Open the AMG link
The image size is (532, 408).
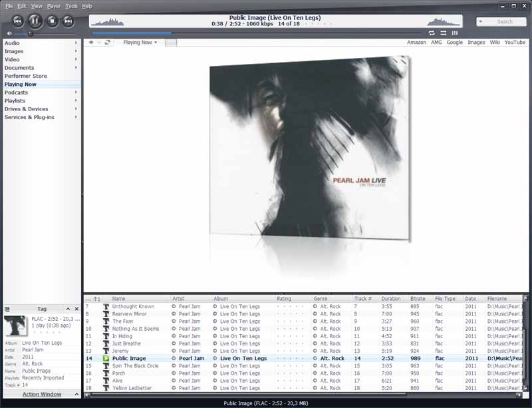tap(436, 43)
